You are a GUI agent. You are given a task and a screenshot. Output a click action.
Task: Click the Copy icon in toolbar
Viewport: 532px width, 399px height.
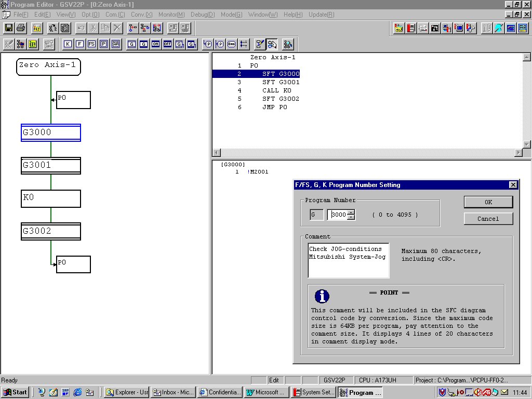pyautogui.click(x=105, y=28)
